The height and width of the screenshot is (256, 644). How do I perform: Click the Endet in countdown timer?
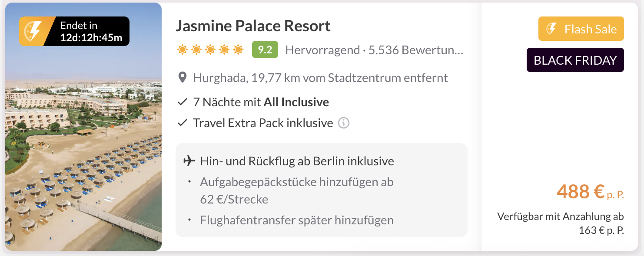[x=91, y=32]
